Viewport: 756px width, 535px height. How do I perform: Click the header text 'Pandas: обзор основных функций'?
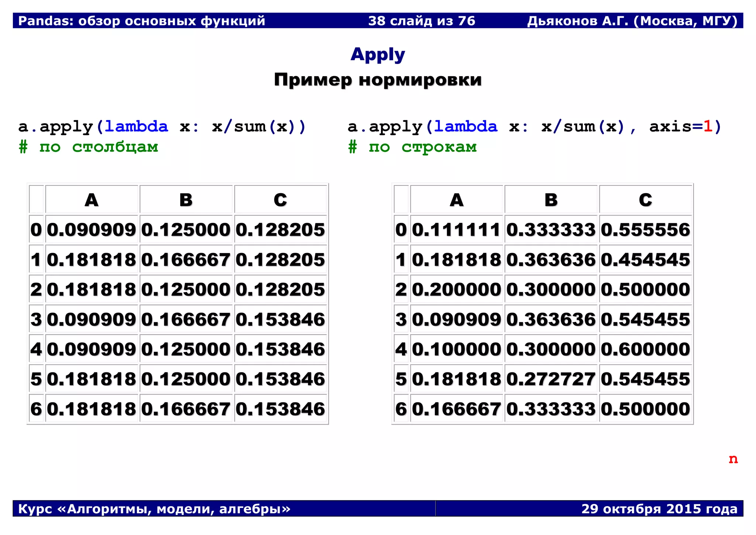(x=142, y=21)
